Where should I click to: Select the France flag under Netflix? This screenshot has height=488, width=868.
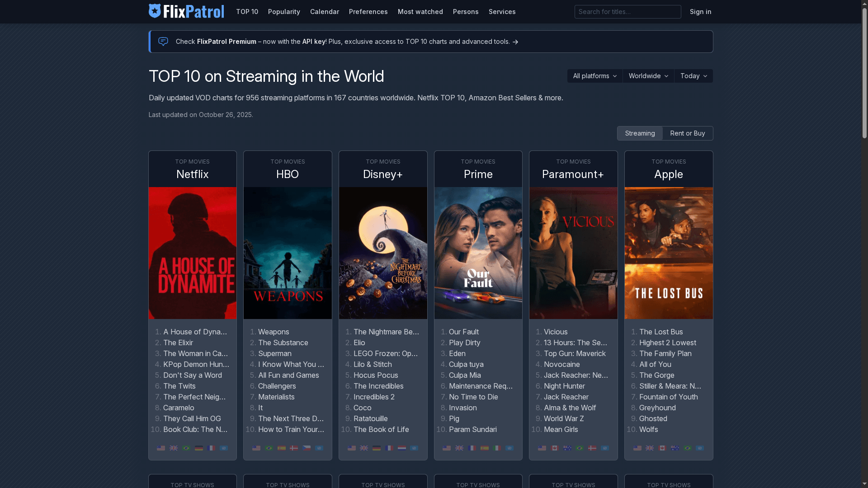pos(211,448)
